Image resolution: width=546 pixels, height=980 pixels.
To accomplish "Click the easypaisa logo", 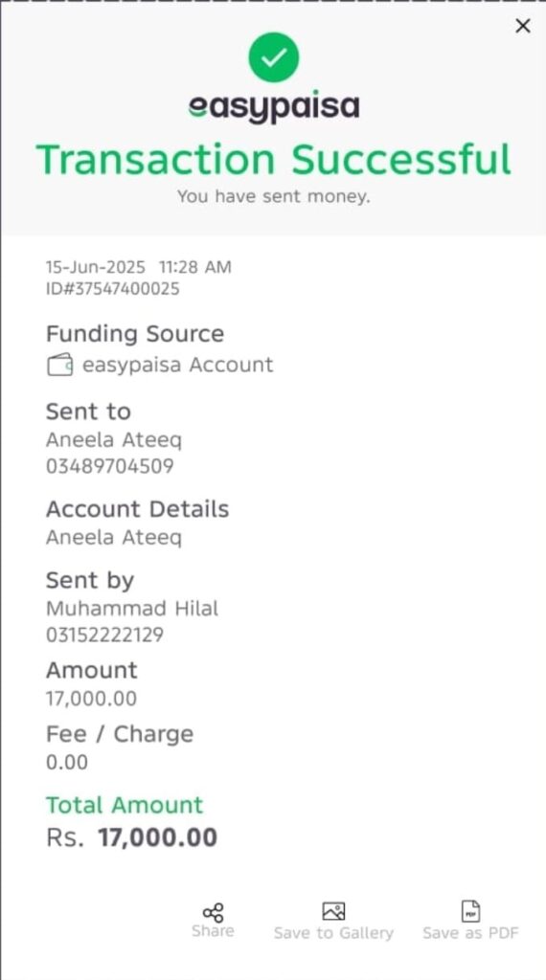I will coord(274,107).
